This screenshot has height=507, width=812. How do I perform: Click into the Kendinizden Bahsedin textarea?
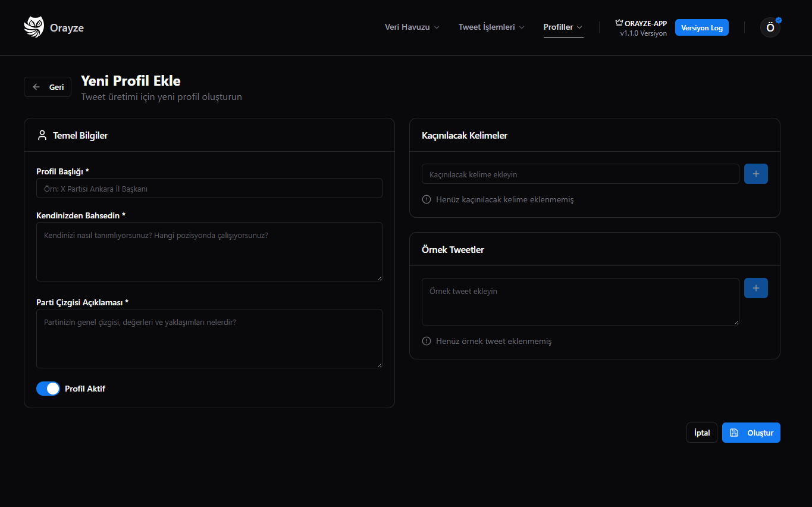pos(209,252)
